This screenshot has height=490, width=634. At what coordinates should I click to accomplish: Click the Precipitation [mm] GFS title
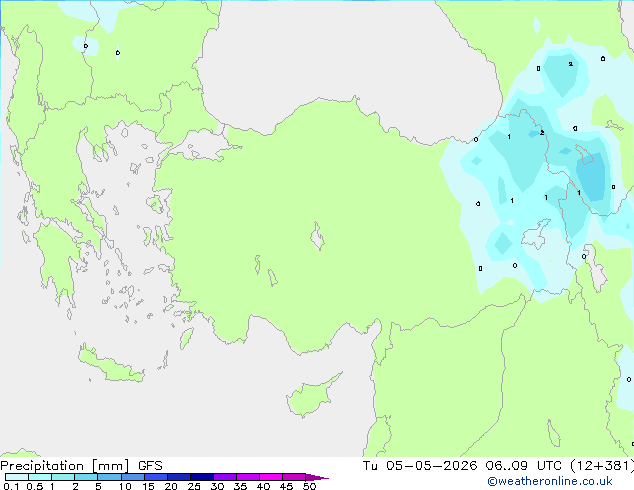[81, 466]
